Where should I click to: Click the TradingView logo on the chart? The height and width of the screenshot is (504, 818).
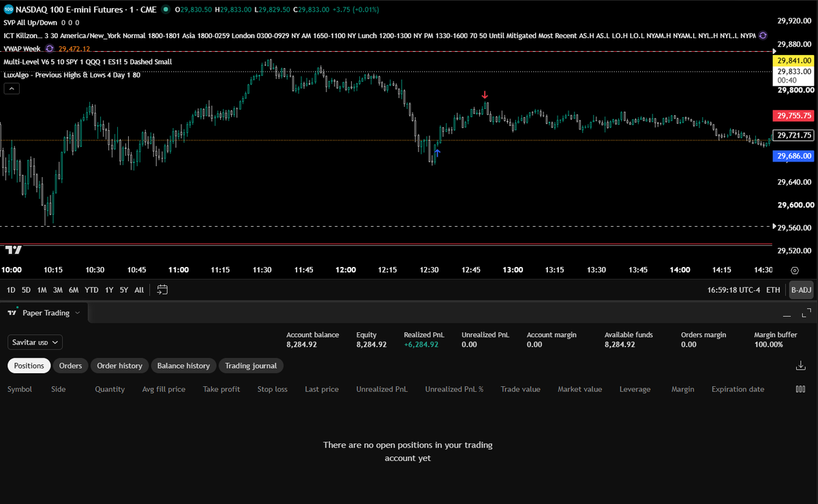(x=13, y=250)
